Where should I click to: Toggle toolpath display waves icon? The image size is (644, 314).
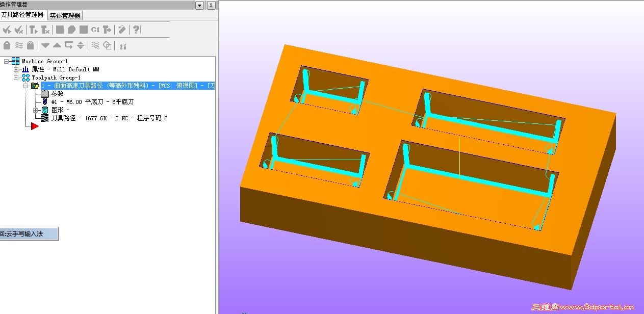click(x=19, y=45)
